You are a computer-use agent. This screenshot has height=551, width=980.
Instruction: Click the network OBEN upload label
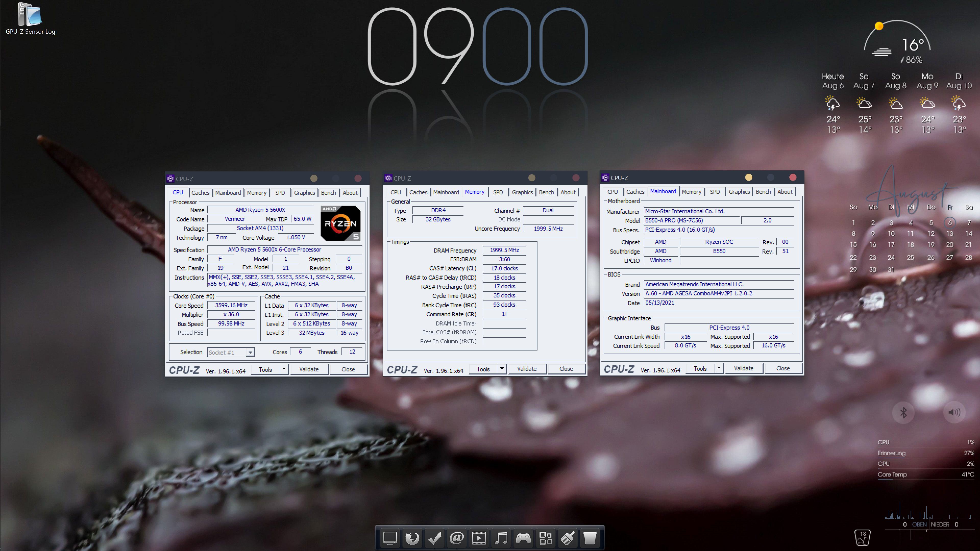click(919, 524)
